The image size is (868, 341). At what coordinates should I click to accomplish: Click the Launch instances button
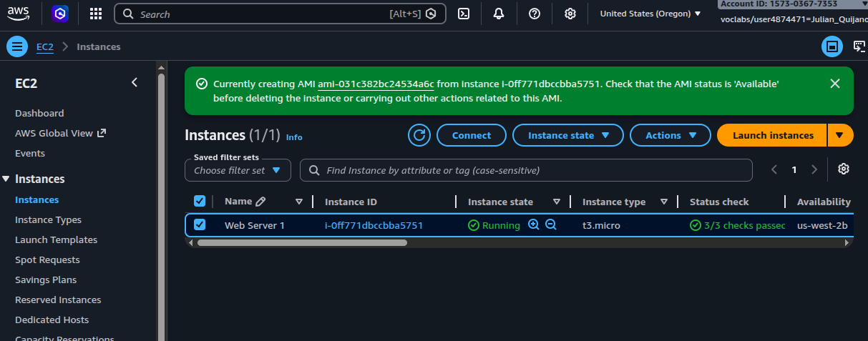pos(773,135)
